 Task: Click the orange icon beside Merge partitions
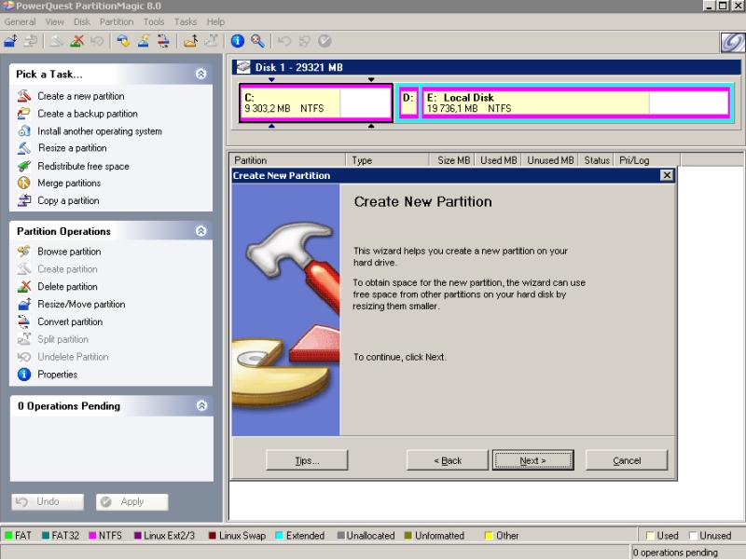24,183
